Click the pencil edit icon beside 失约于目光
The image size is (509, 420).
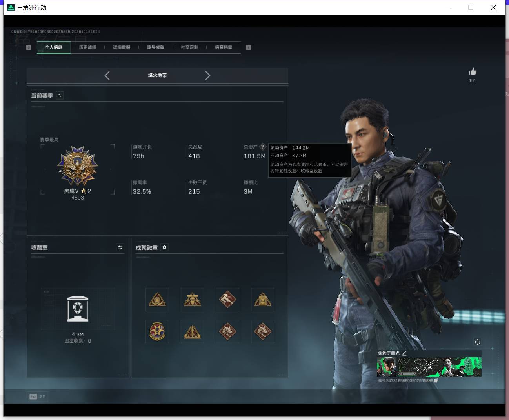click(404, 353)
